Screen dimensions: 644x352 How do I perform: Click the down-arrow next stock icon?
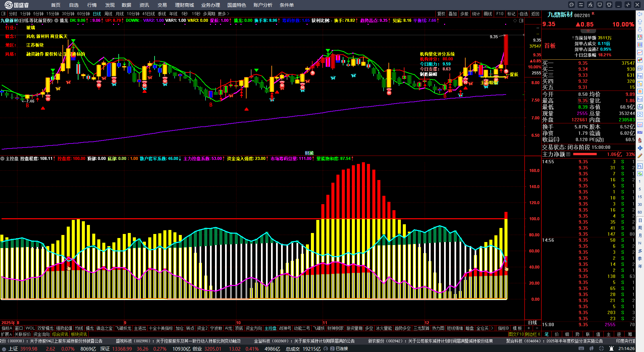[x=640, y=30]
